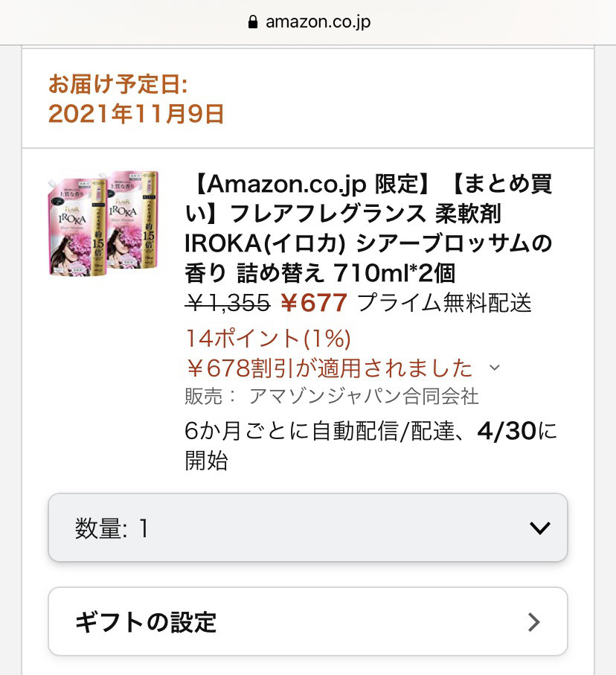
Task: Open ギフトの設定 gift settings
Action: coord(308,621)
